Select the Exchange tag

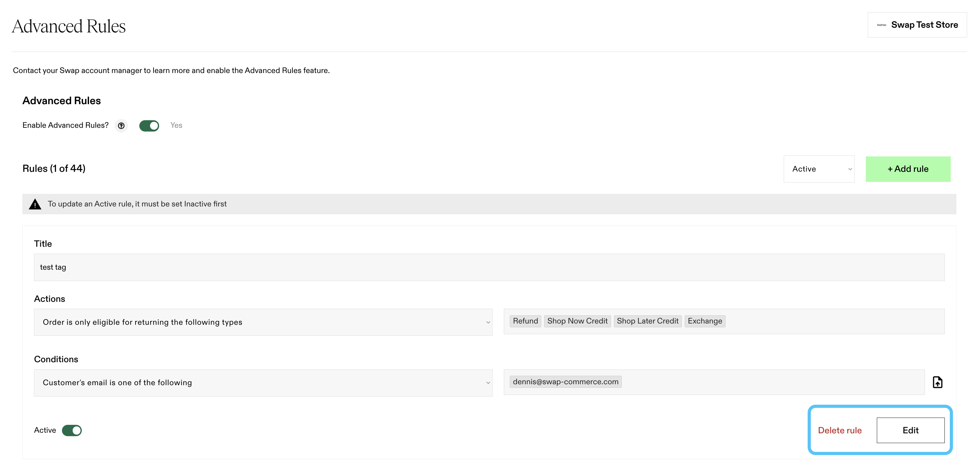tap(704, 321)
